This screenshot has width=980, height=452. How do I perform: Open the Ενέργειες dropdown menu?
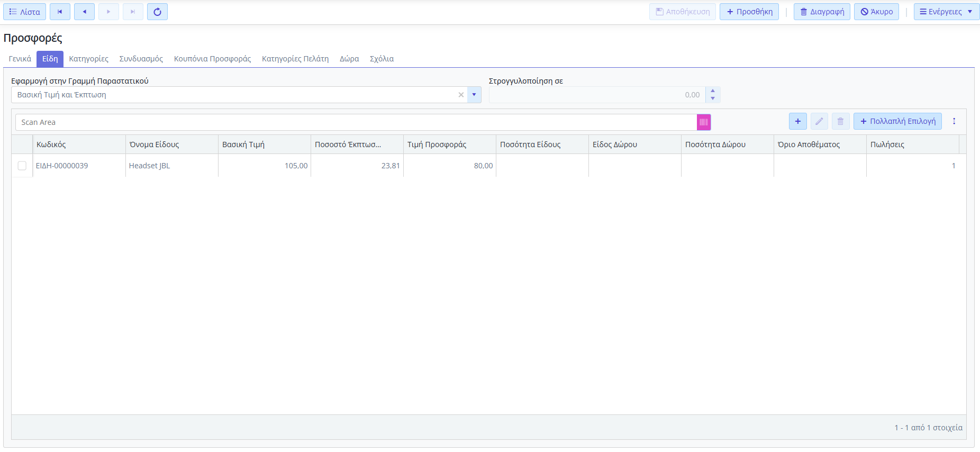tap(946, 12)
